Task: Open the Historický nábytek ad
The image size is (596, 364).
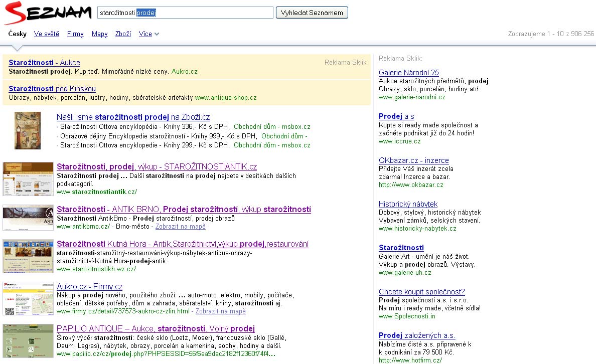Action: point(408,204)
